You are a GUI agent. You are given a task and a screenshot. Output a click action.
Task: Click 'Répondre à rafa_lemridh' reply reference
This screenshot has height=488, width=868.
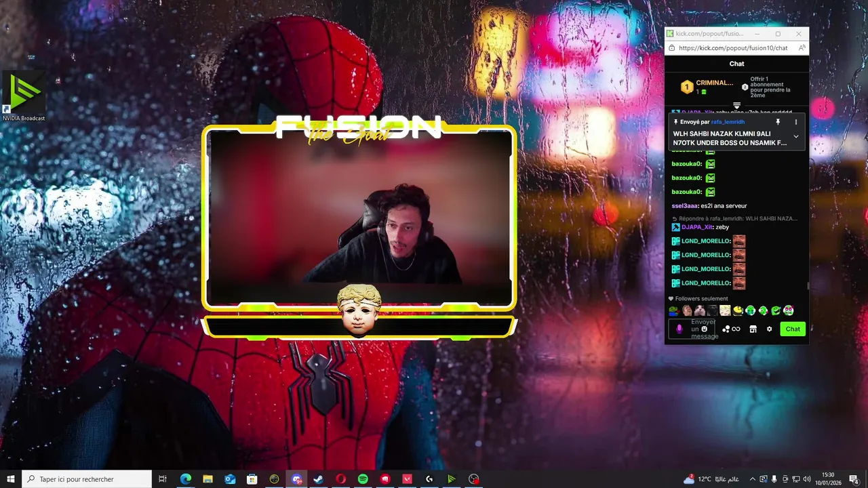(734, 218)
